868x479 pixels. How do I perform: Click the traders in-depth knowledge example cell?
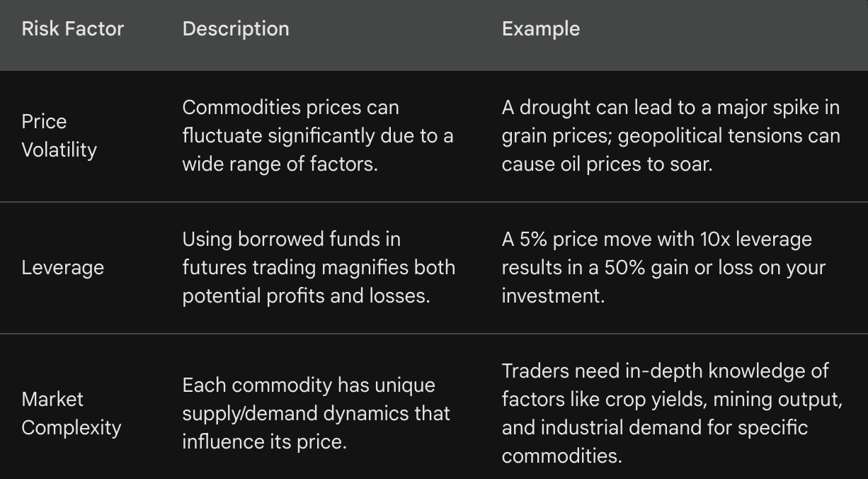(672, 413)
